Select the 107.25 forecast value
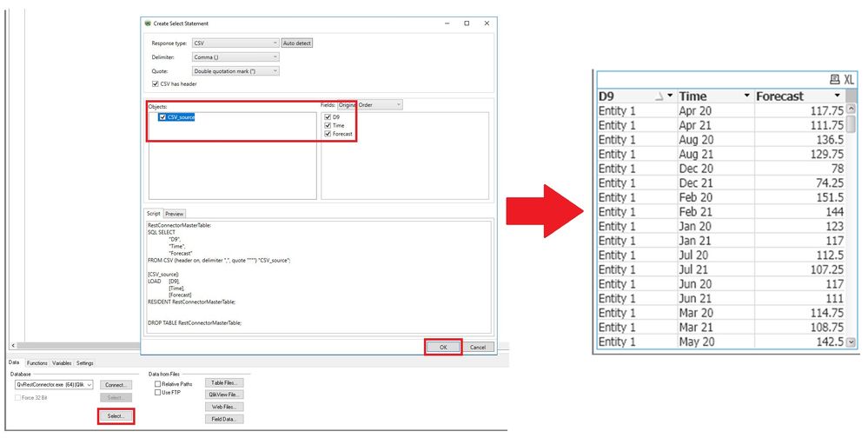Viewport: 868px width, 438px height. tap(827, 269)
